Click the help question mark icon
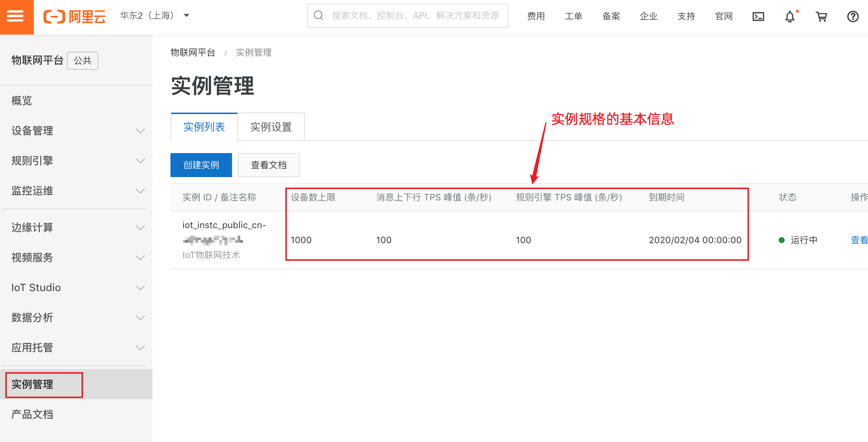 tap(853, 17)
